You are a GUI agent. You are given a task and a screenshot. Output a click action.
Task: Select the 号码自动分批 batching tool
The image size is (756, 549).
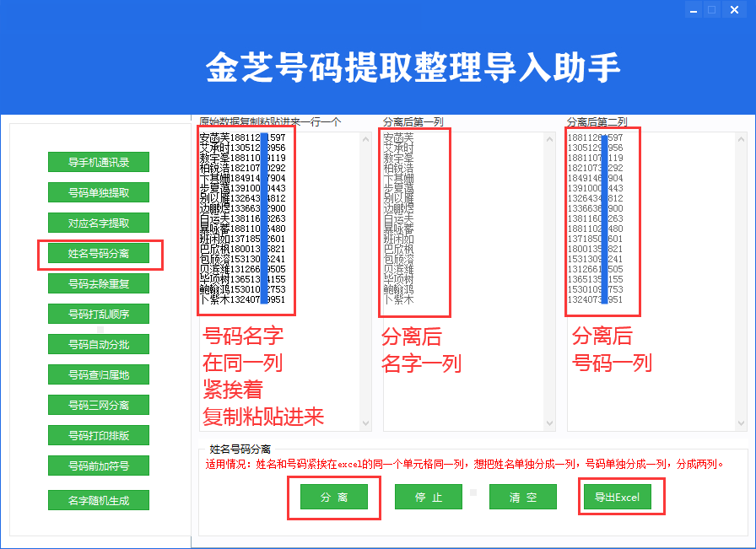click(98, 344)
